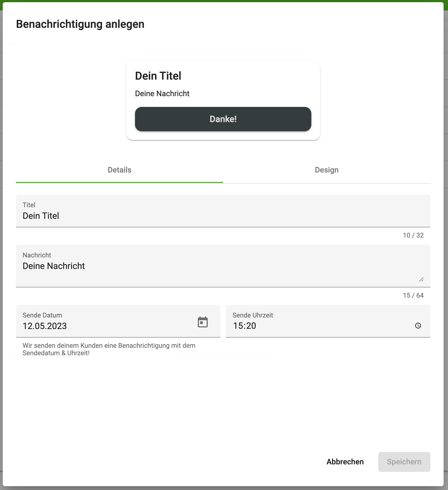This screenshot has width=448, height=490.
Task: Click the preview text 'Deine Nachricht'
Action: 162,94
